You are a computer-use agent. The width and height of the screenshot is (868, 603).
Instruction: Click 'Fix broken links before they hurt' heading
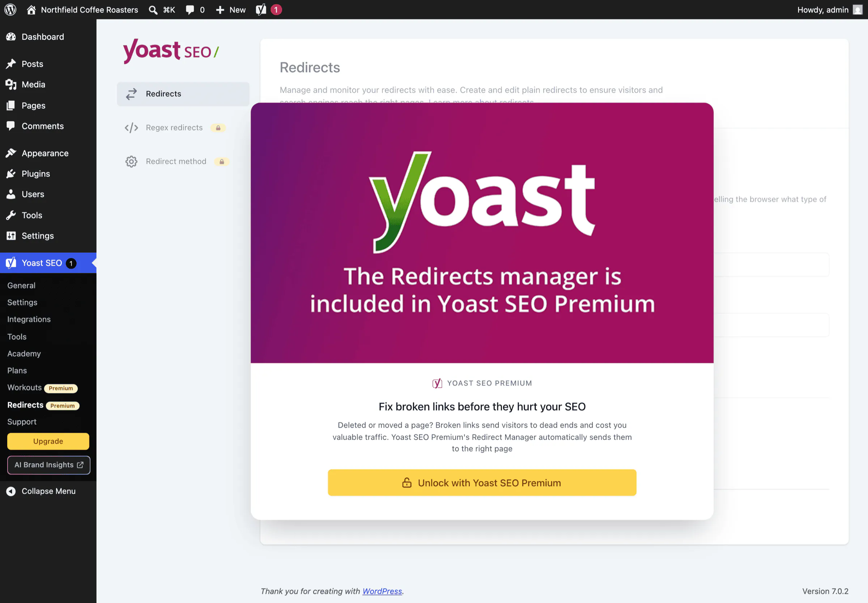click(x=482, y=406)
